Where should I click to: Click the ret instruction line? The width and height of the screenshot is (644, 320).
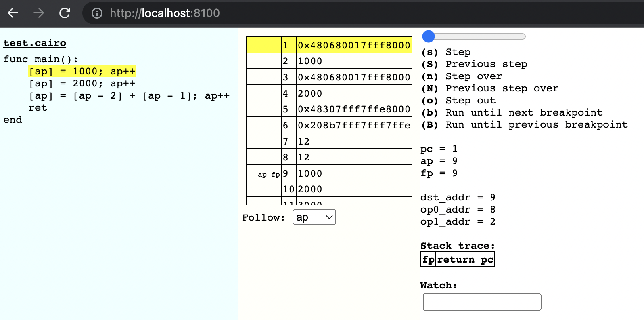coord(38,108)
